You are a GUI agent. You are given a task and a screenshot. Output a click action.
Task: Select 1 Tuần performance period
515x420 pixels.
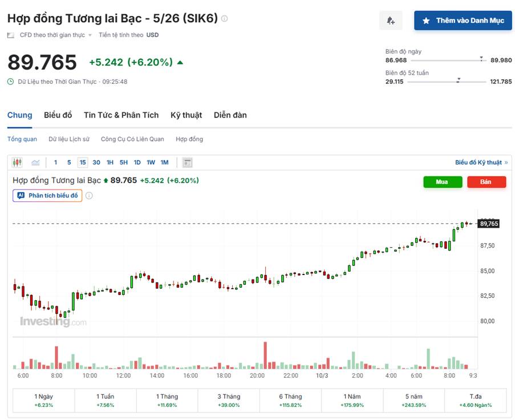106,400
